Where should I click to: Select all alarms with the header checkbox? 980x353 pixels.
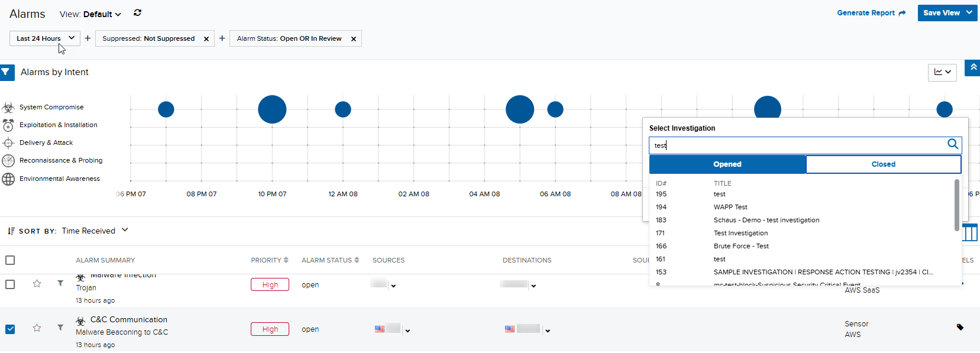point(10,260)
